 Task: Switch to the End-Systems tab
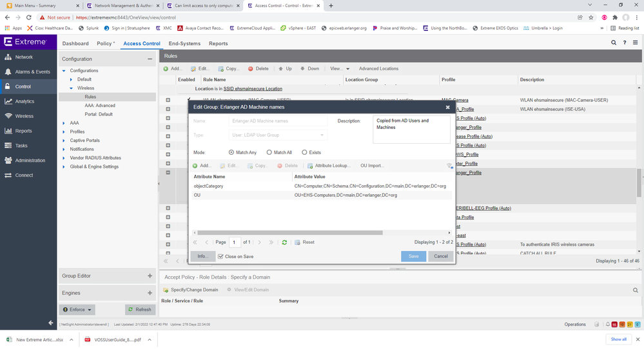pos(184,43)
